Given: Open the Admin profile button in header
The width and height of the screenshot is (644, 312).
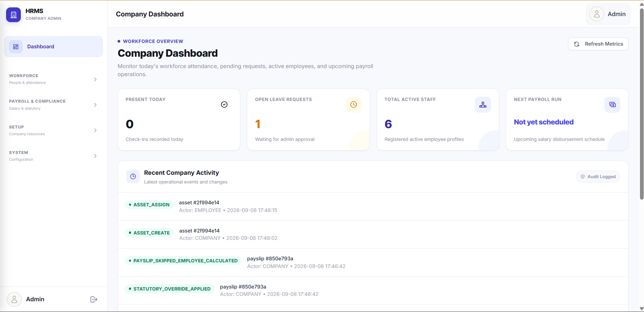Looking at the screenshot, I should pos(608,14).
